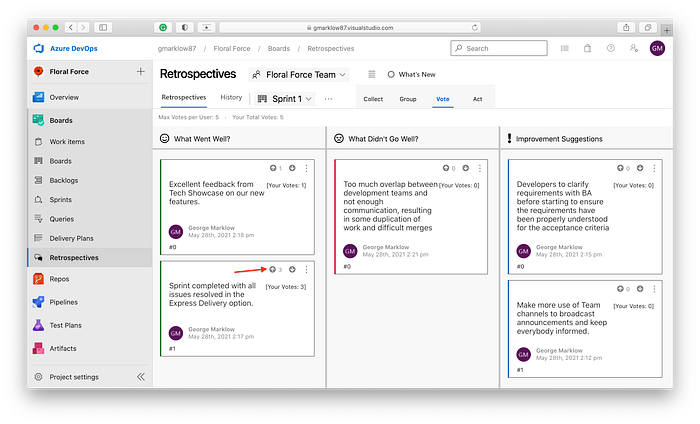This screenshot has height=424, width=700.
Task: Switch to History tab
Action: tap(231, 97)
